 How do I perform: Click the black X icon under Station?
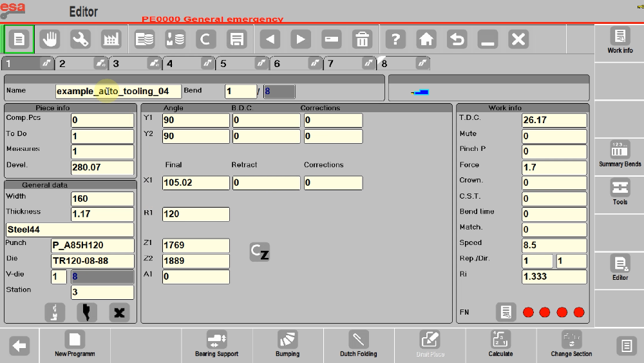(x=119, y=313)
